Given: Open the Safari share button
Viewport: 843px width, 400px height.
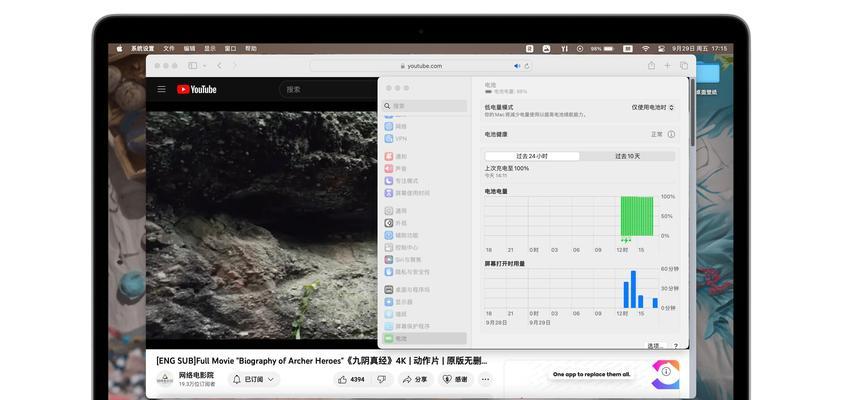Looking at the screenshot, I should click(x=651, y=66).
